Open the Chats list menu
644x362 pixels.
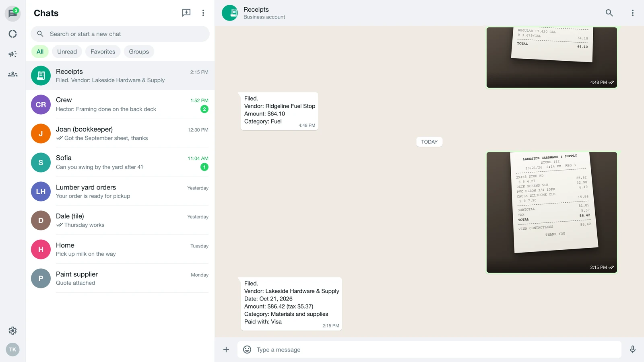click(x=203, y=13)
